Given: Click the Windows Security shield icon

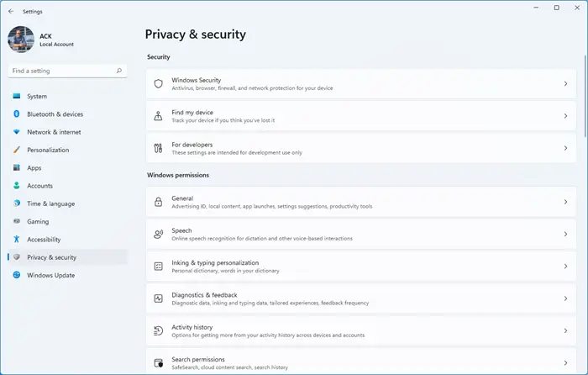Looking at the screenshot, I should click(x=158, y=84).
